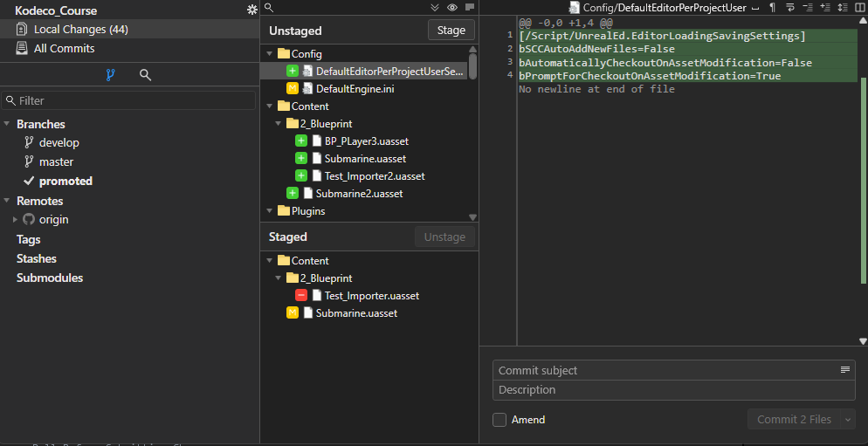Toggle the side-by-side diff view icon
The image size is (868, 446).
(859, 7)
